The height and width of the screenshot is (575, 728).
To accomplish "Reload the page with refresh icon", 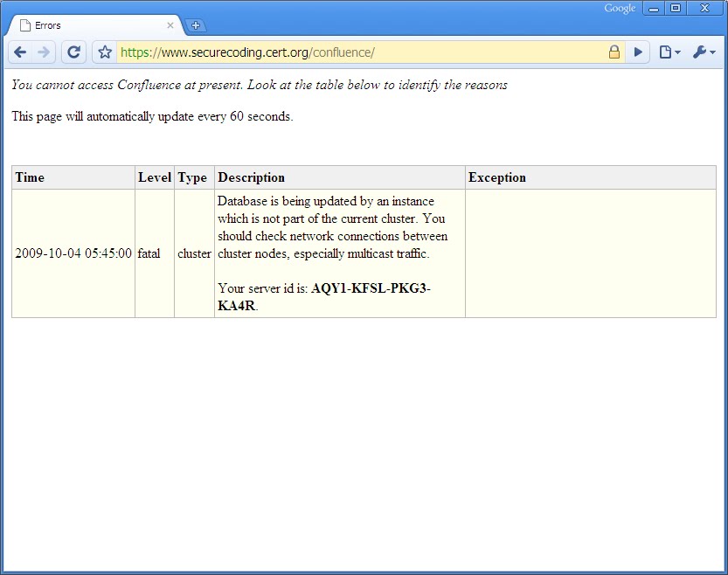I will pos(73,52).
